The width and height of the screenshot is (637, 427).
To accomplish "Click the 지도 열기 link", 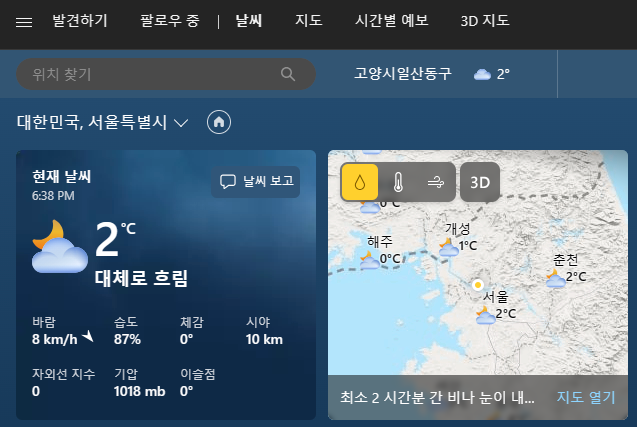I will 586,397.
